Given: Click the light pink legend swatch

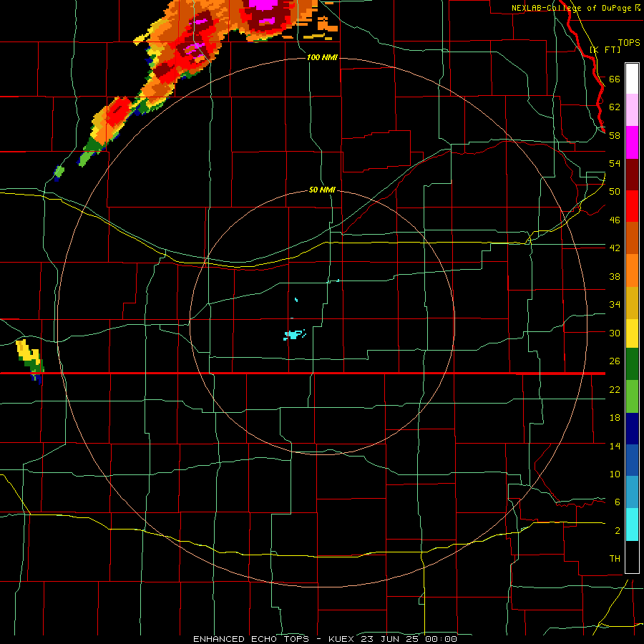Looking at the screenshot, I should [x=632, y=110].
